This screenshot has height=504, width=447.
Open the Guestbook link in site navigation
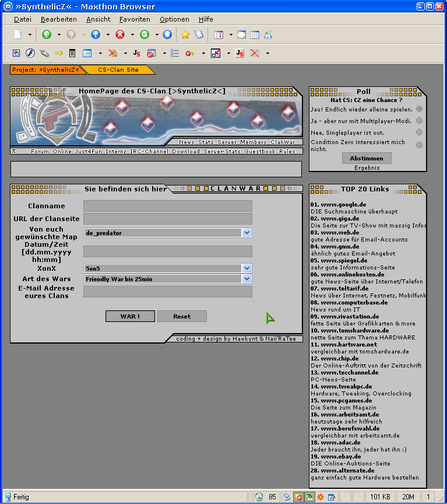260,152
